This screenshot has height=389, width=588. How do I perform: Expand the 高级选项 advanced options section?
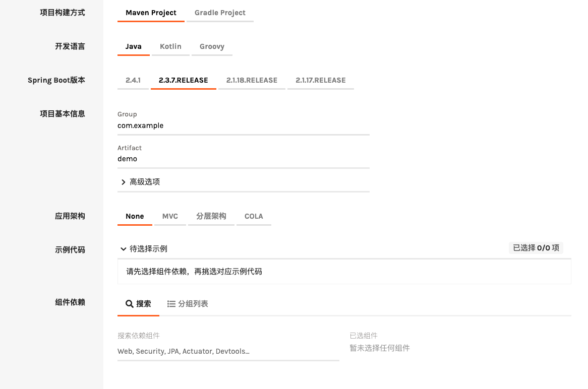coord(244,182)
